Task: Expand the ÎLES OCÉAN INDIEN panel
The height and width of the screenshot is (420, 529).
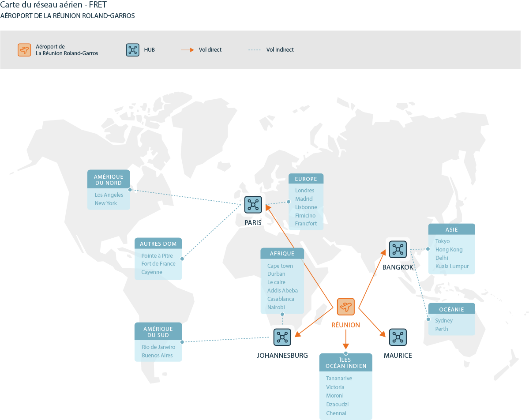Action: click(x=345, y=362)
